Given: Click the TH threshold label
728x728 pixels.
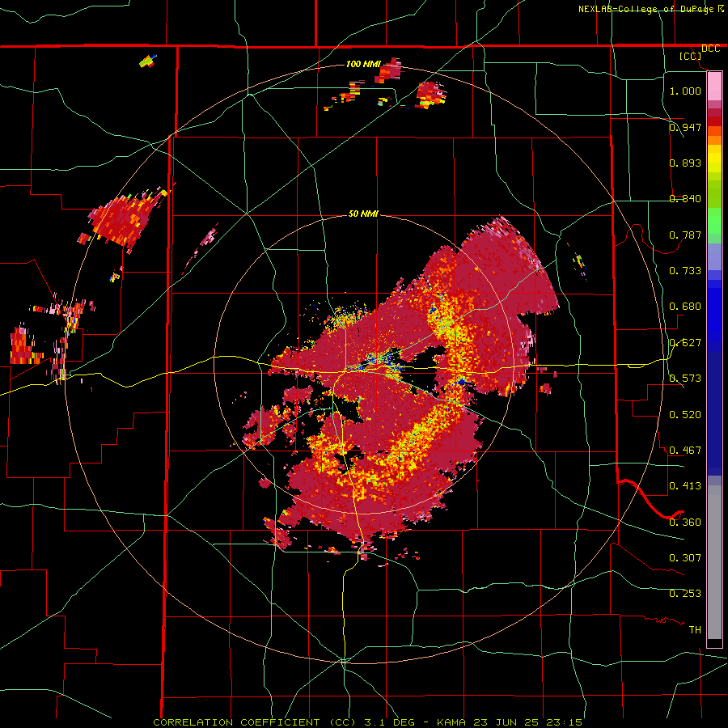Looking at the screenshot, I should click(695, 630).
